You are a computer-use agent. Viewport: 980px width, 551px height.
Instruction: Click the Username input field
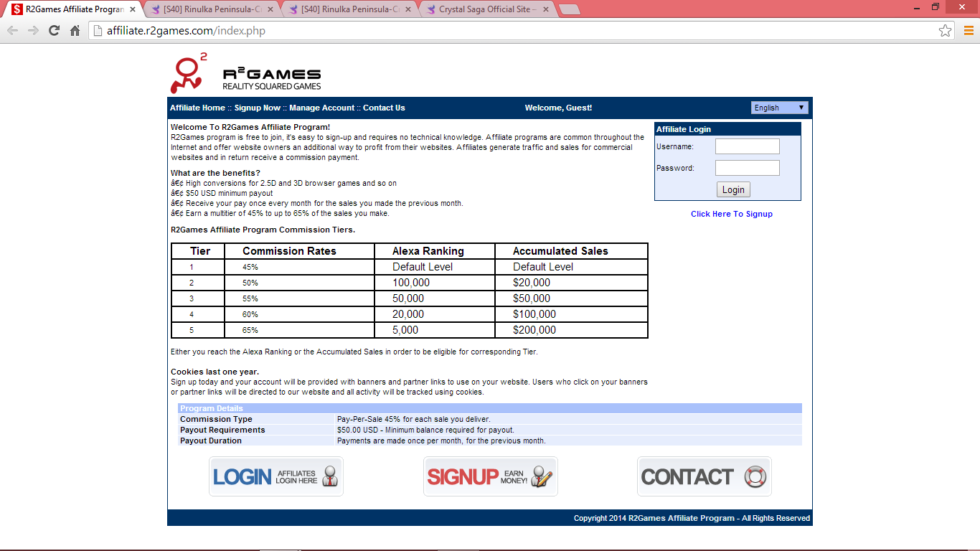(748, 146)
